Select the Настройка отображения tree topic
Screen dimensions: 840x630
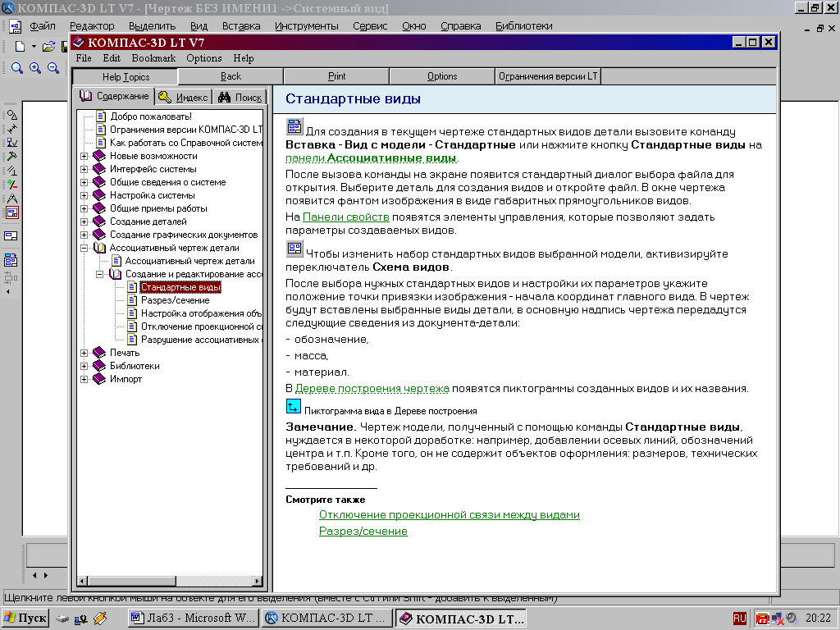[x=201, y=313]
